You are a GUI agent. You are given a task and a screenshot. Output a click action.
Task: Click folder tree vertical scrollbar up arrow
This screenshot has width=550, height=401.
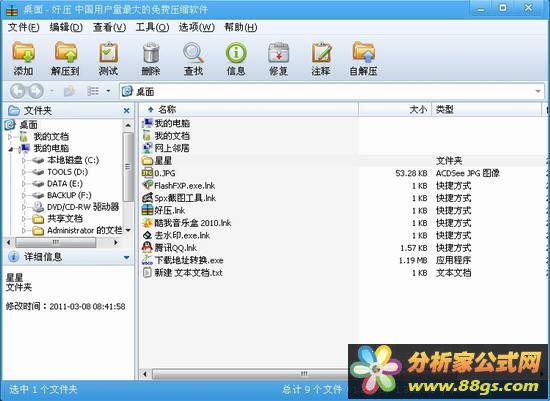coord(128,125)
